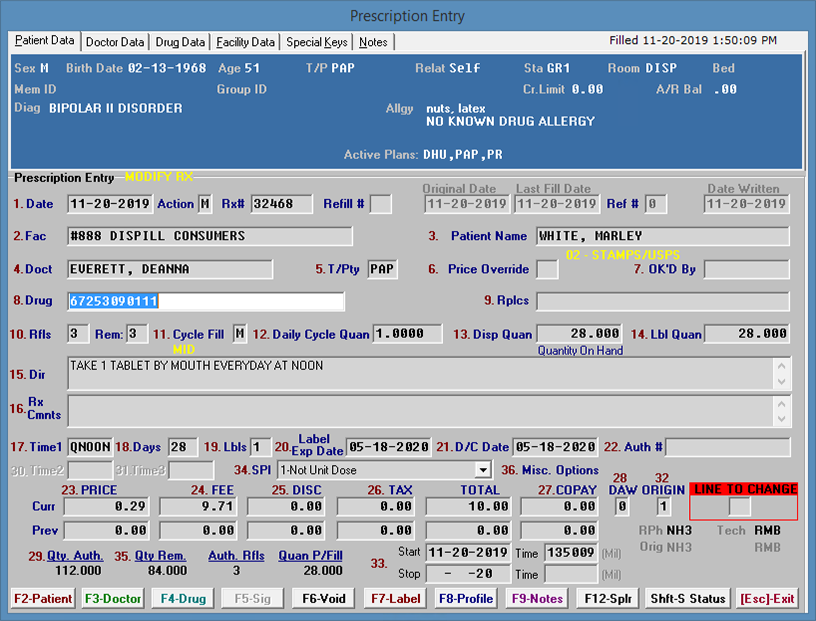Click the Line To Change entry box

point(740,507)
